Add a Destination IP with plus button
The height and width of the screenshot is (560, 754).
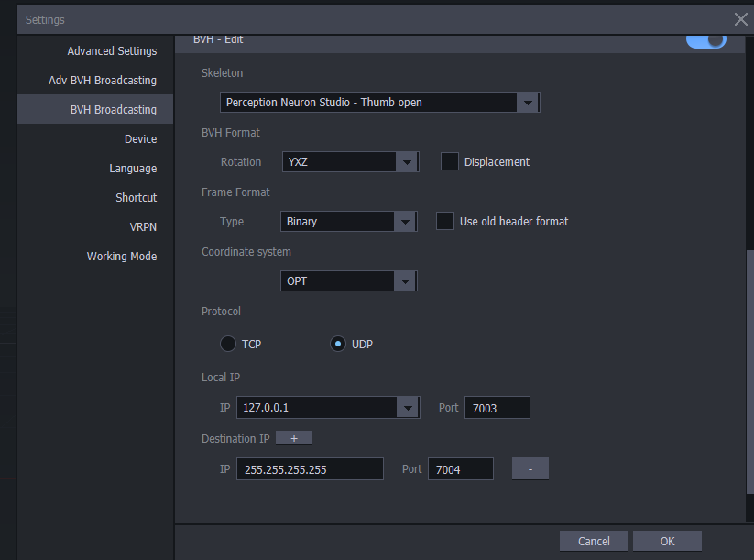(294, 438)
